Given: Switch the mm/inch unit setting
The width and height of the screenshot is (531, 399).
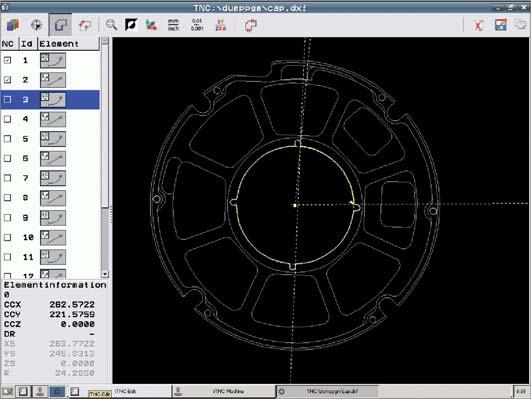Looking at the screenshot, I should [173, 25].
